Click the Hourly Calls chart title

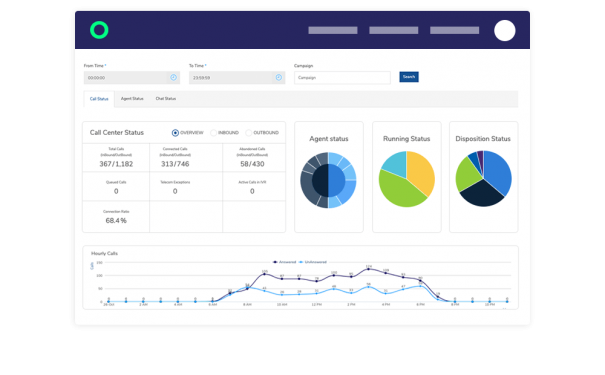click(x=104, y=253)
